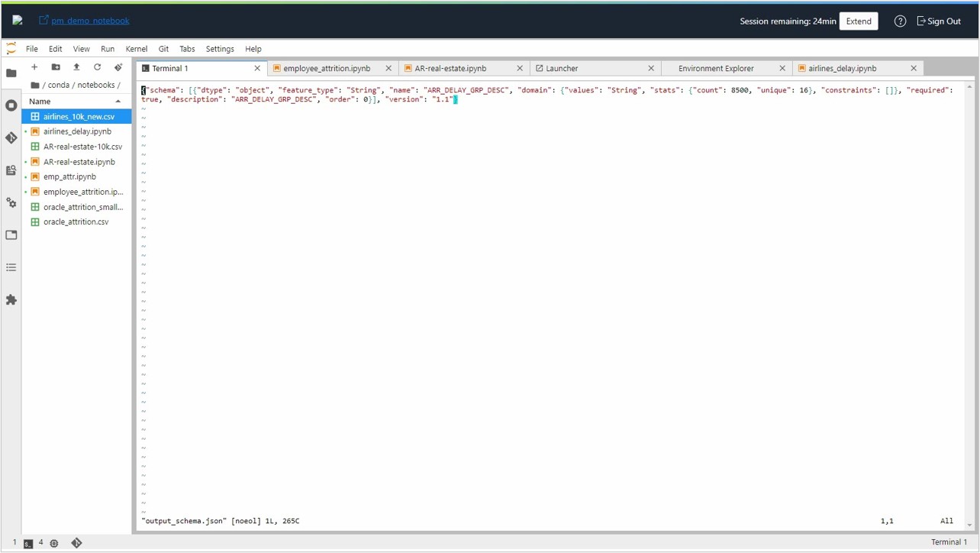Open the Extension Manager puzzle icon
The height and width of the screenshot is (553, 980).
tap(11, 300)
